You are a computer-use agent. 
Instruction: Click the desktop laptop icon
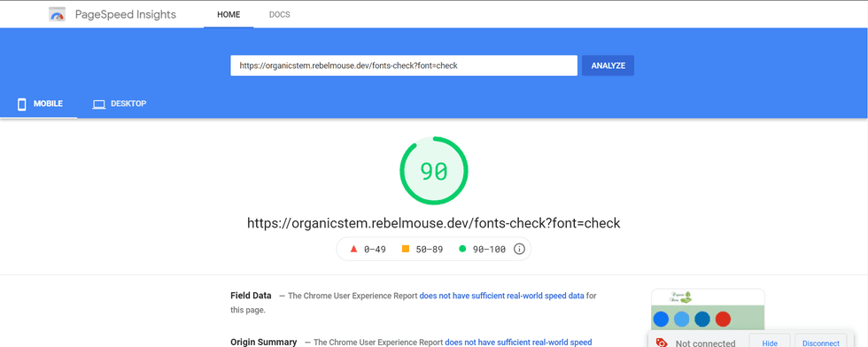[98, 104]
